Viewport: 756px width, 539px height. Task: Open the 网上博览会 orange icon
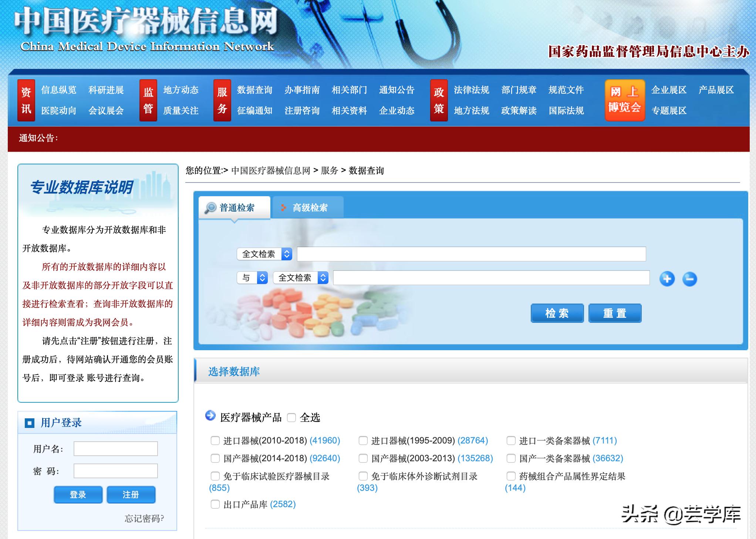(624, 100)
